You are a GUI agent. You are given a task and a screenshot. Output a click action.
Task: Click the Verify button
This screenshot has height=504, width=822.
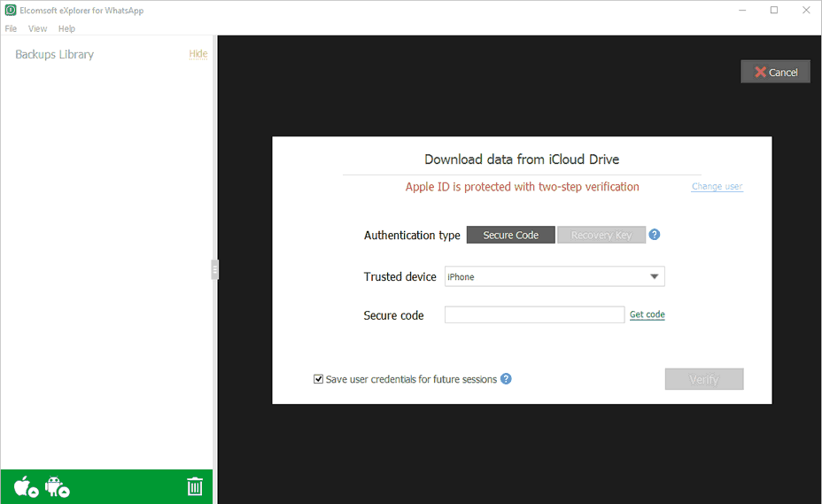[704, 378]
